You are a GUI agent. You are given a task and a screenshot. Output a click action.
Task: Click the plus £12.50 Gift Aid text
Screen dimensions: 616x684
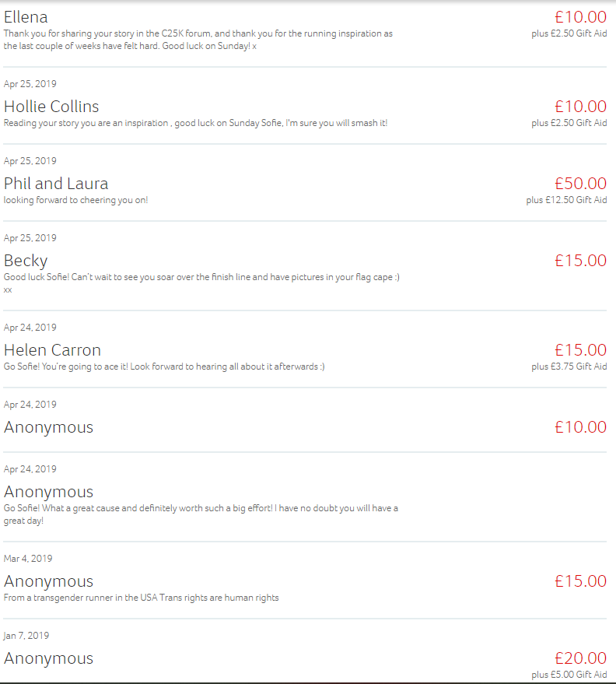tap(566, 200)
